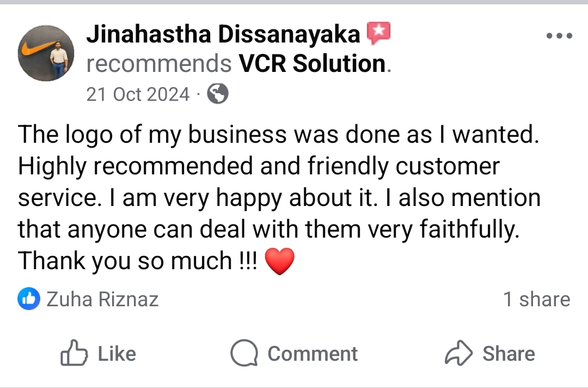Tap the thumbs-up outline Like icon
The width and height of the screenshot is (588, 388).
[74, 354]
